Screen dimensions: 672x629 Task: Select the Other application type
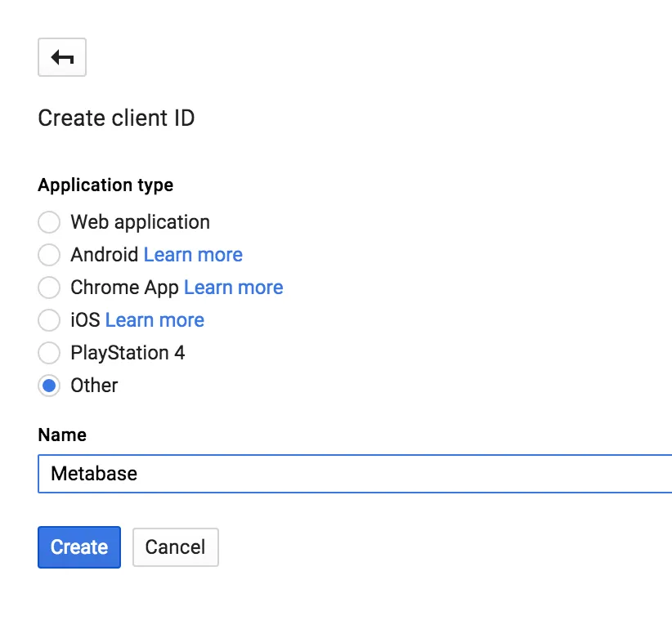tap(49, 386)
